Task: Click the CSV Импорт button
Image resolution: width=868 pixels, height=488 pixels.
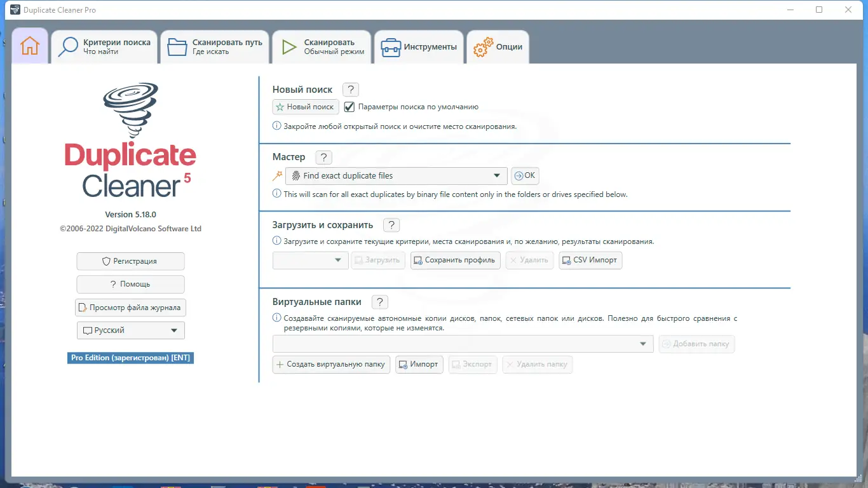Action: coord(590,260)
